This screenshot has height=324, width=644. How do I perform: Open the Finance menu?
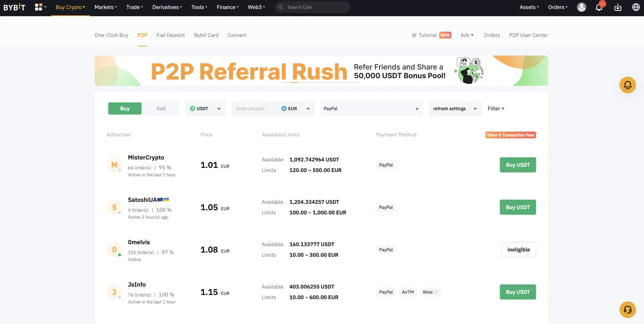point(228,7)
